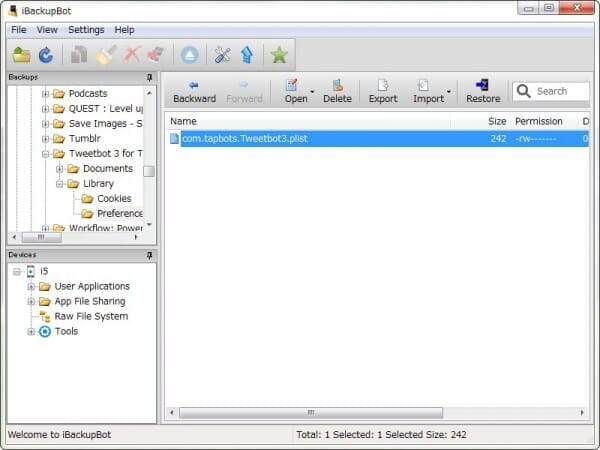Click the Restore icon button
Screen dimensions: 600x450
[483, 91]
